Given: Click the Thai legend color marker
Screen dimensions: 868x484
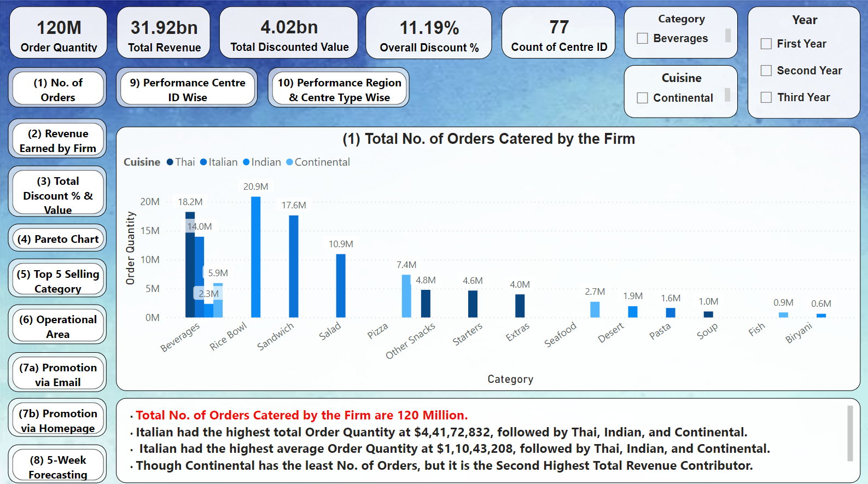Looking at the screenshot, I should (170, 162).
